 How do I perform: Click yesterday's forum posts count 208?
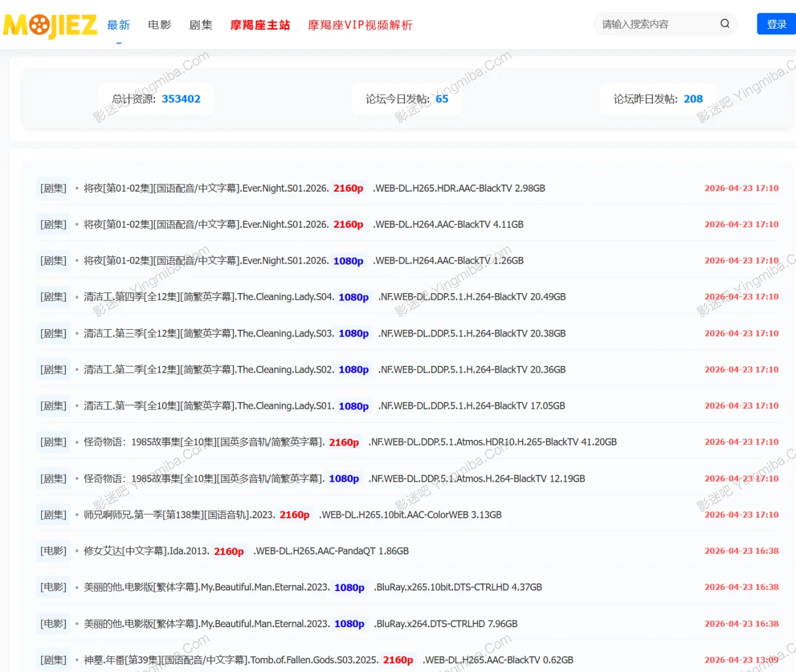[693, 98]
